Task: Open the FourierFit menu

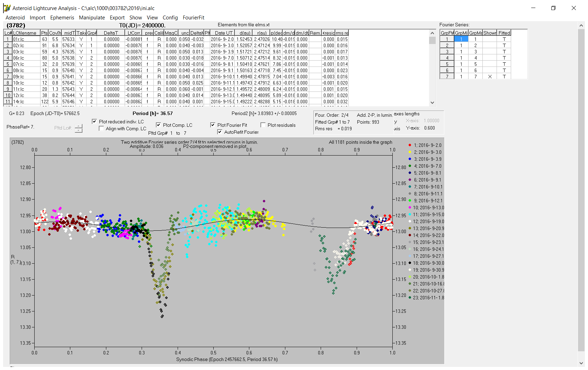Action: point(194,18)
